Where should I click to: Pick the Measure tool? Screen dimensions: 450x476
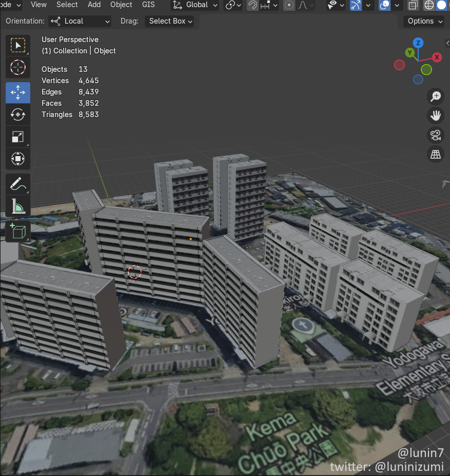(x=18, y=206)
